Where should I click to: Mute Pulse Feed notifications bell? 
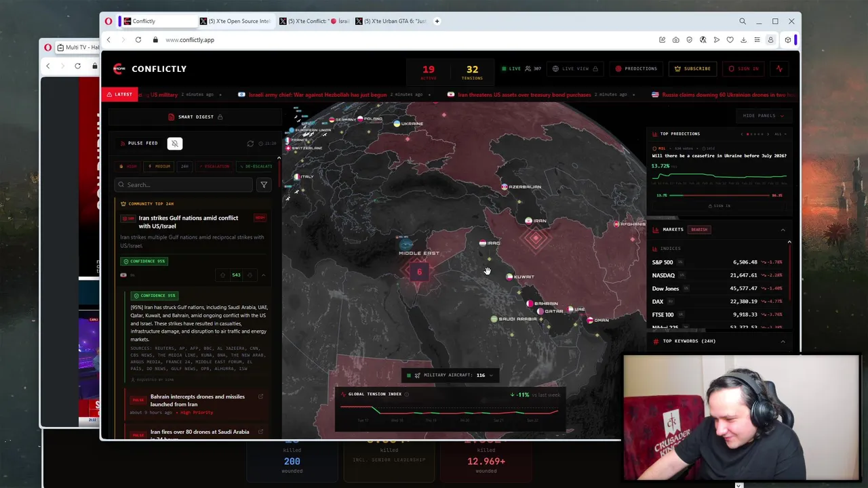pyautogui.click(x=174, y=143)
